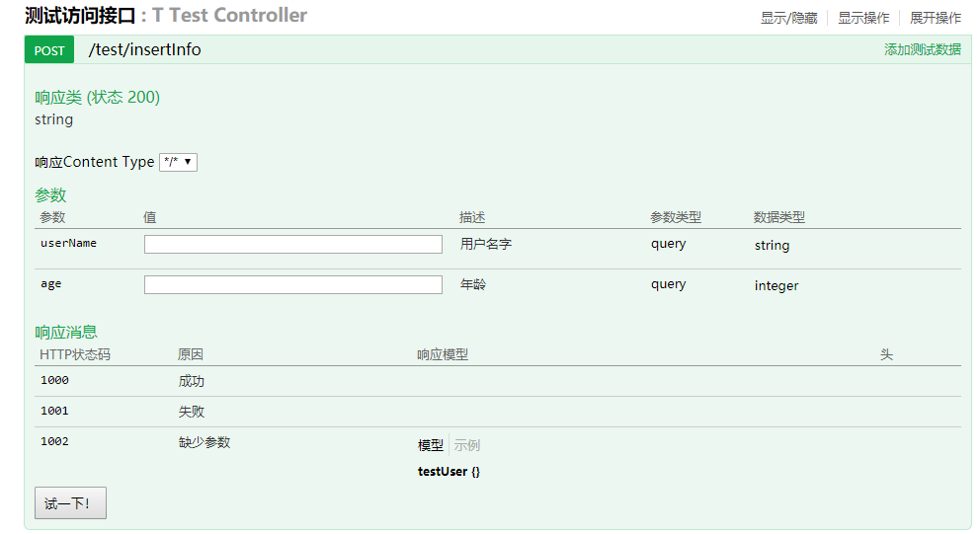Viewport: 980px width, 534px height.
Task: Select the 显示操作 option
Action: tap(863, 18)
